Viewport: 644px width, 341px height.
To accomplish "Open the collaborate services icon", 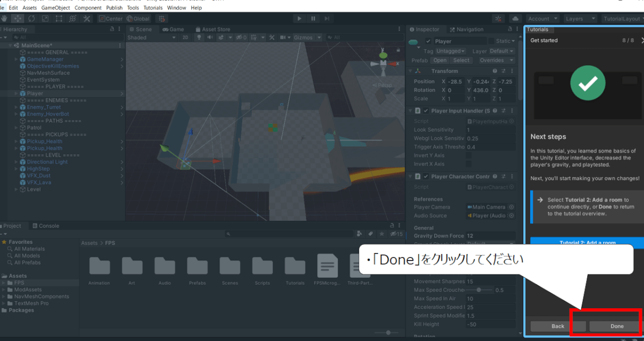I will pyautogui.click(x=499, y=19).
